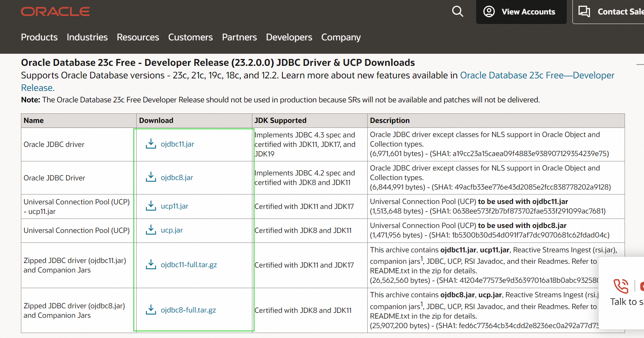Download the ucp11.jar file link
Screen dimensions: 644x338
click(174, 206)
